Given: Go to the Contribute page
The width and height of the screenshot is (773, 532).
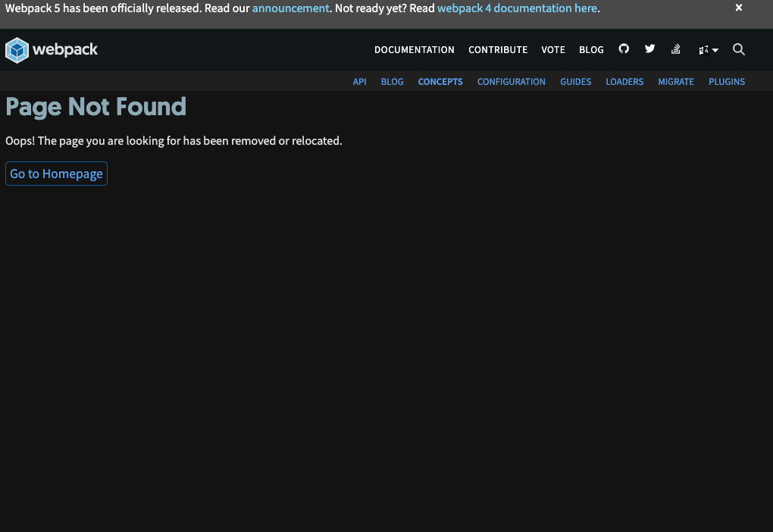Looking at the screenshot, I should pos(498,50).
